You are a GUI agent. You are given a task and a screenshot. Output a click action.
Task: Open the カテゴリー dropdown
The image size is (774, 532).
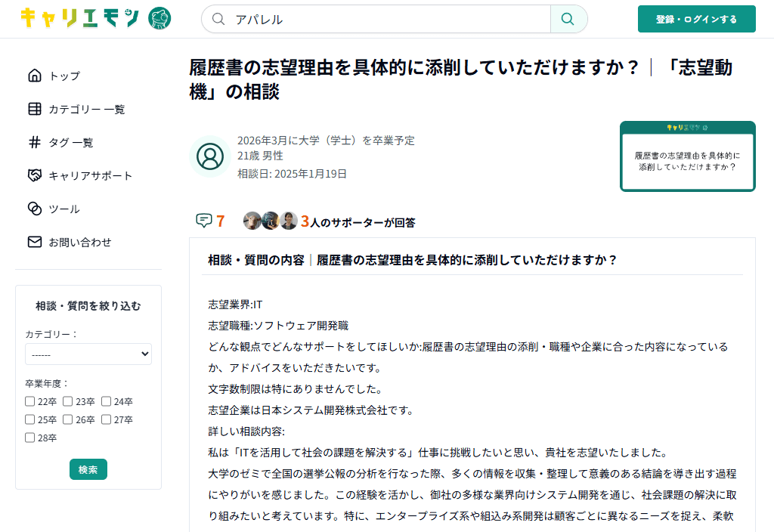point(88,354)
